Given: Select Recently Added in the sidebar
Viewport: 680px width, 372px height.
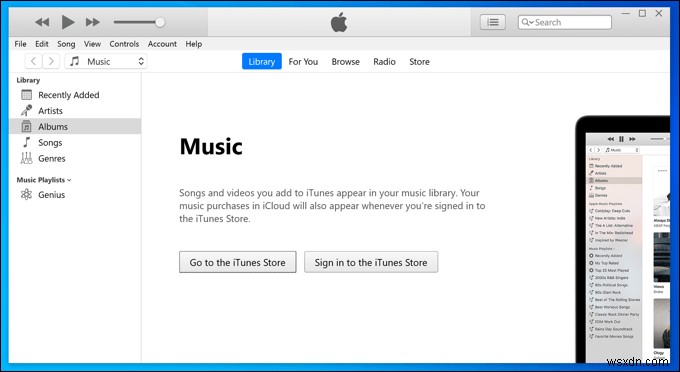Looking at the screenshot, I should [75, 95].
